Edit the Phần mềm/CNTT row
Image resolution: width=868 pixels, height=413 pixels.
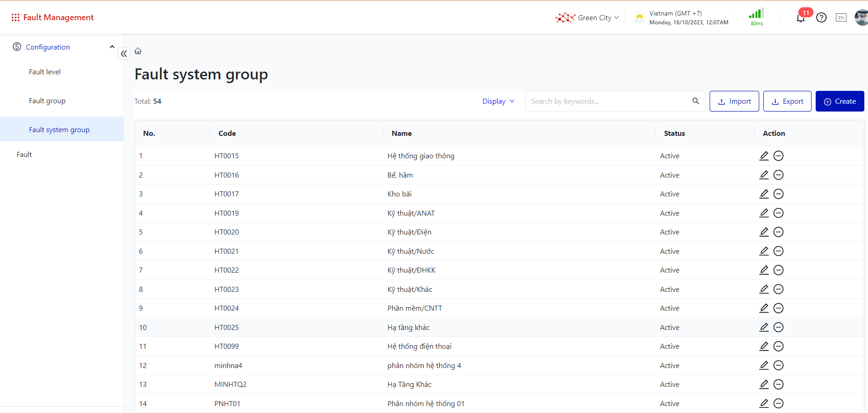pos(764,308)
